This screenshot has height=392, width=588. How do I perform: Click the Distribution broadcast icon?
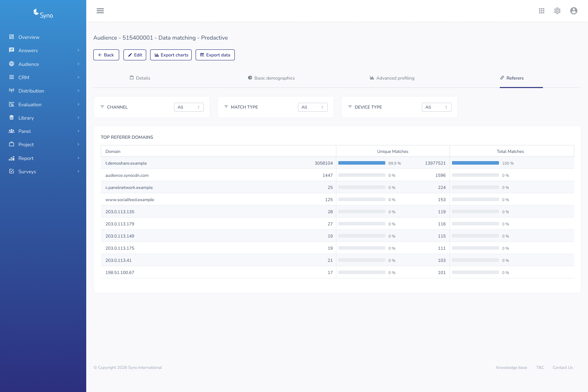[11, 91]
